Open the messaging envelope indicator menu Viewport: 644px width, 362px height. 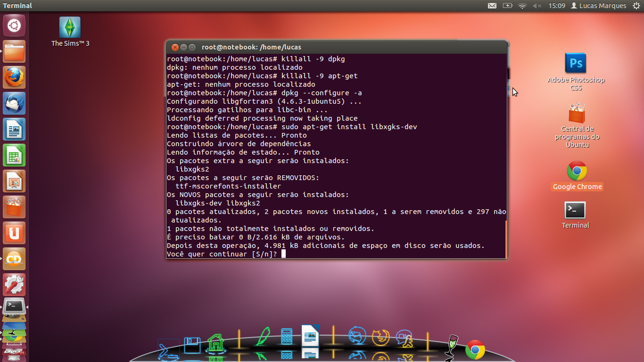(x=492, y=6)
